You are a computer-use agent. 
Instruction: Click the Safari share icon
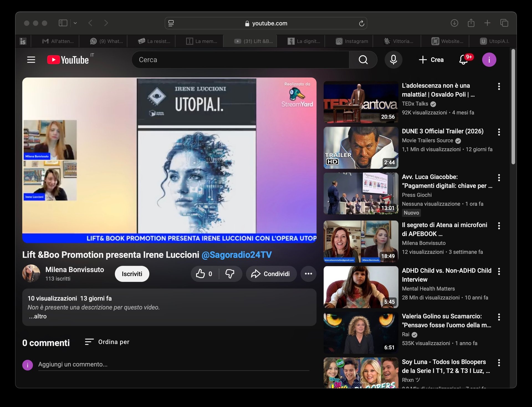471,23
